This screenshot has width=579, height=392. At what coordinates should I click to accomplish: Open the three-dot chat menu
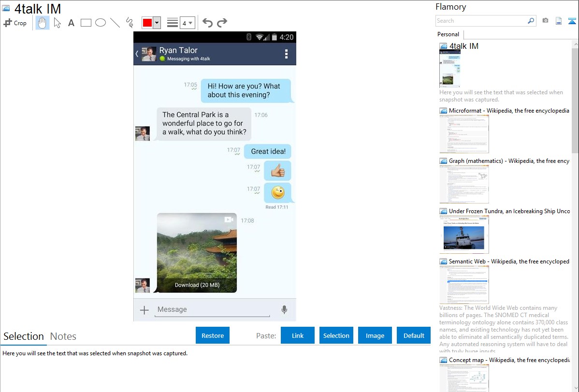pyautogui.click(x=286, y=54)
